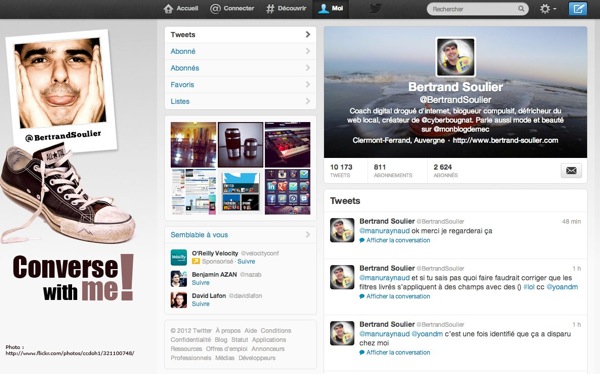600x374 pixels.
Task: Click the Twitter bird logo in top bar
Action: click(x=375, y=8)
